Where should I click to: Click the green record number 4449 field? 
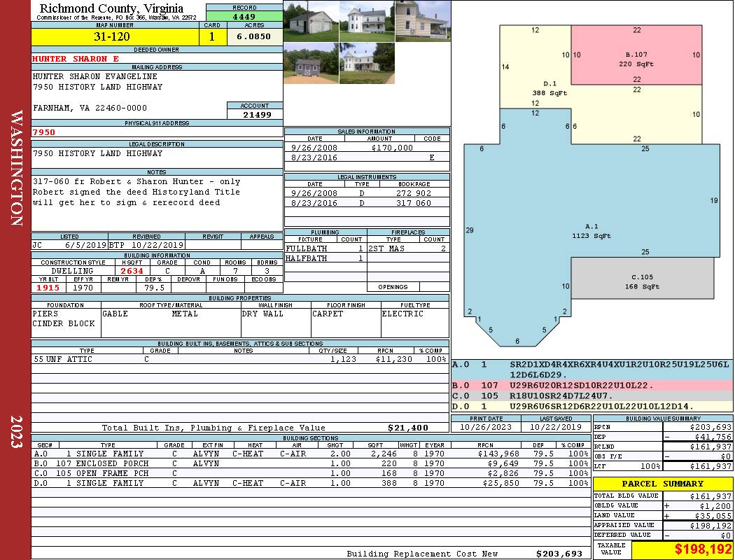point(244,16)
